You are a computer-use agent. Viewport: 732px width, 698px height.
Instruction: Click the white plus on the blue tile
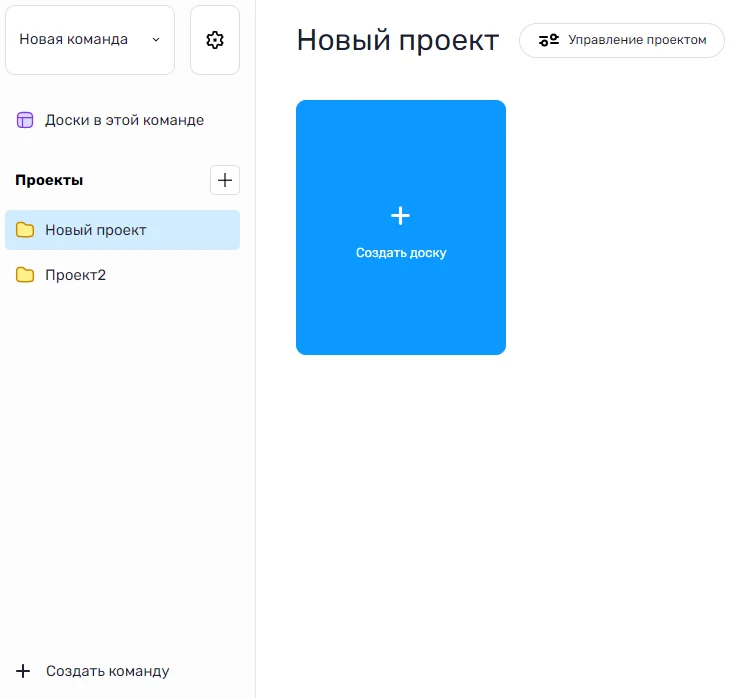400,215
